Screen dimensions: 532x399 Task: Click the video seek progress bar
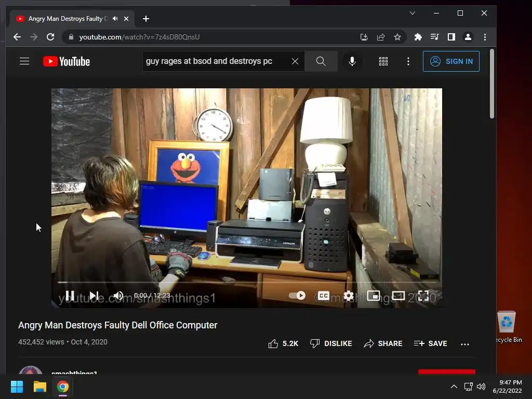click(x=247, y=282)
